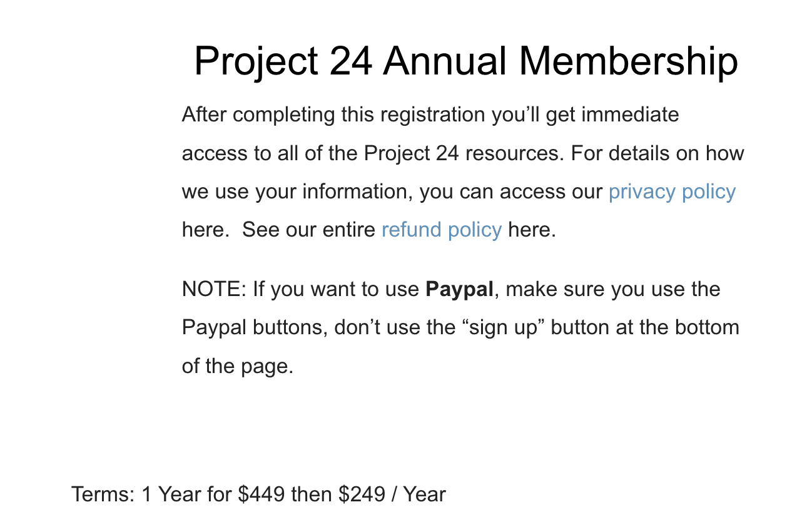The width and height of the screenshot is (812, 527).
Task: Click the Project 24 Annual Membership heading
Action: click(x=466, y=61)
